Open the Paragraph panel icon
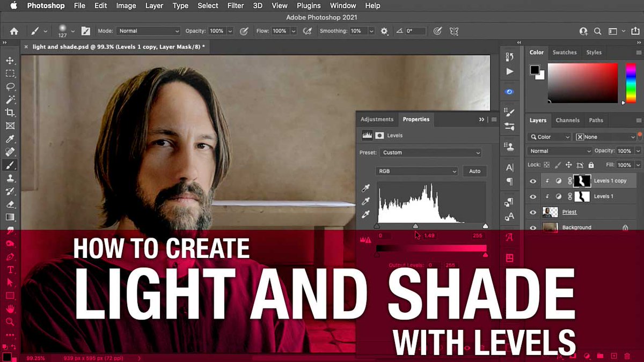 click(509, 182)
